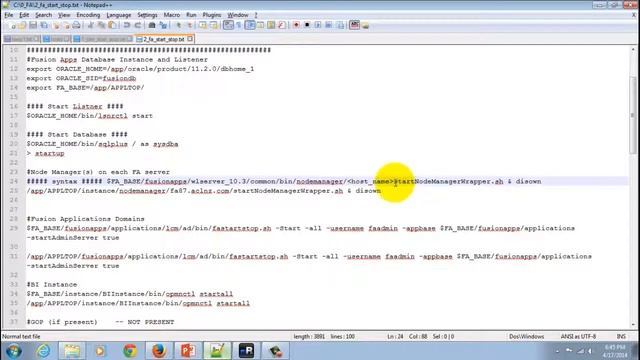Open Firefox from the taskbar
Image resolution: width=640 pixels, height=360 pixels.
[159, 351]
